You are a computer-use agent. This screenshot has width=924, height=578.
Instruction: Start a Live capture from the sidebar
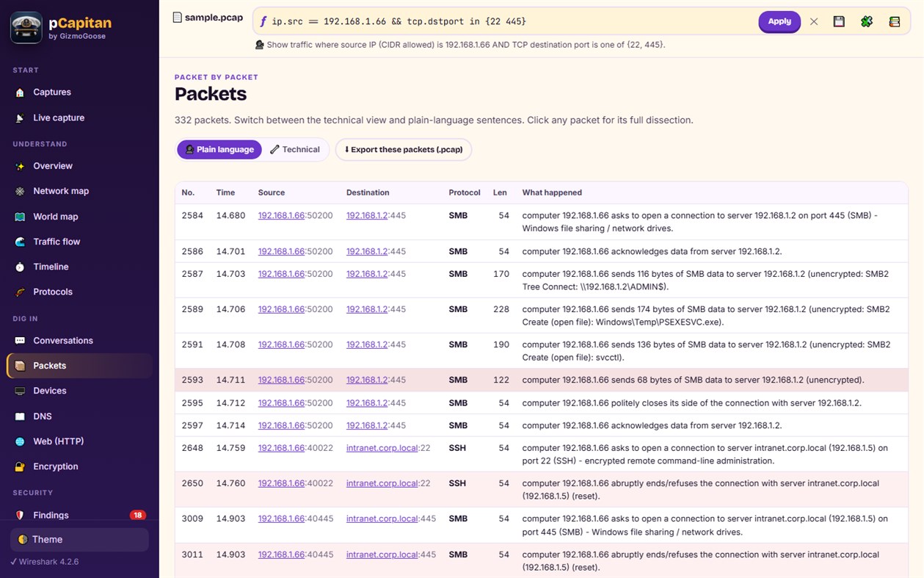[79, 118]
